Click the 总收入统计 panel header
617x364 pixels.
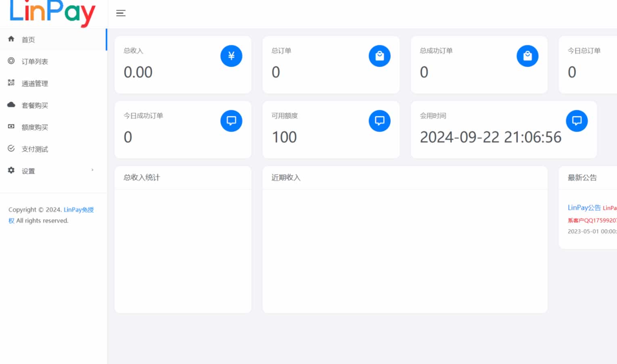point(142,178)
